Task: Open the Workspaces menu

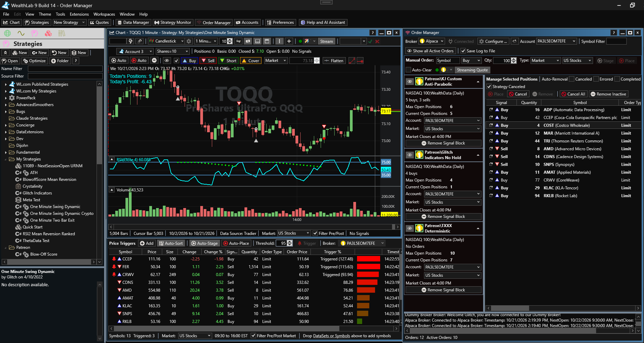Action: (x=104, y=14)
